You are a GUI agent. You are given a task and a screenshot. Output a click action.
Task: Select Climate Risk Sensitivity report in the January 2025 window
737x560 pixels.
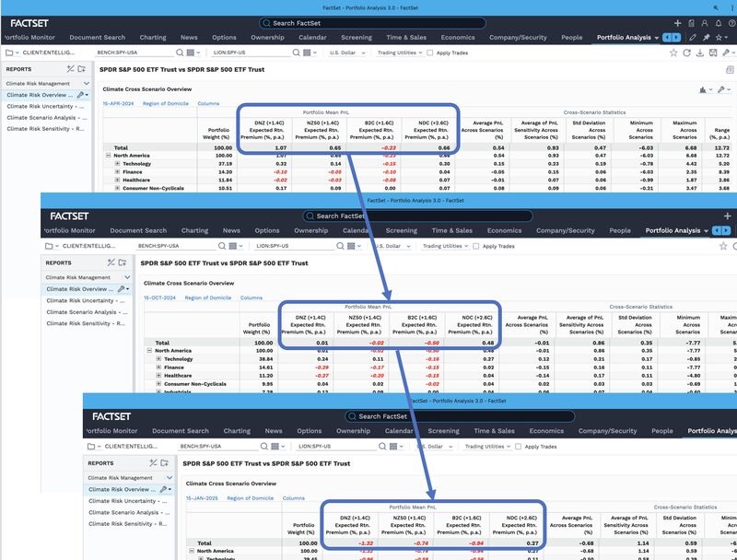128,523
